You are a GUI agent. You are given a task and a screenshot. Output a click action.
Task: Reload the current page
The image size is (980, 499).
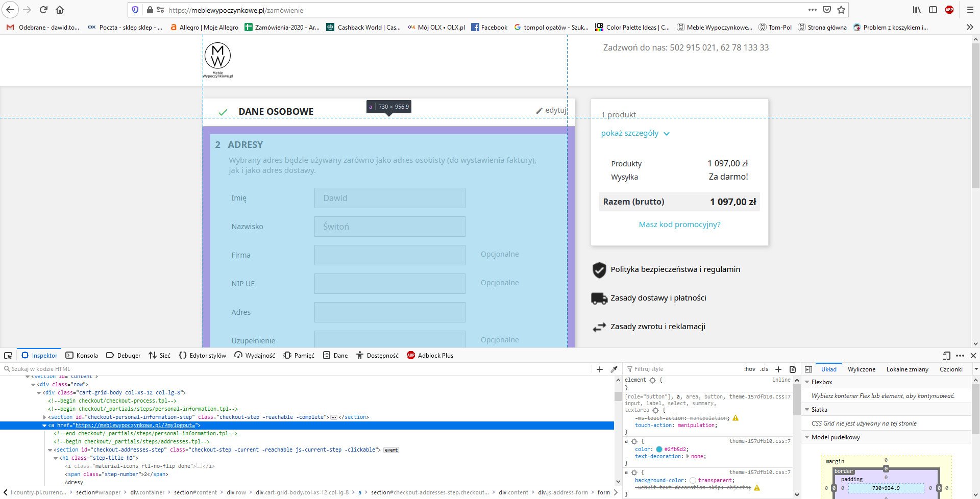click(x=43, y=10)
